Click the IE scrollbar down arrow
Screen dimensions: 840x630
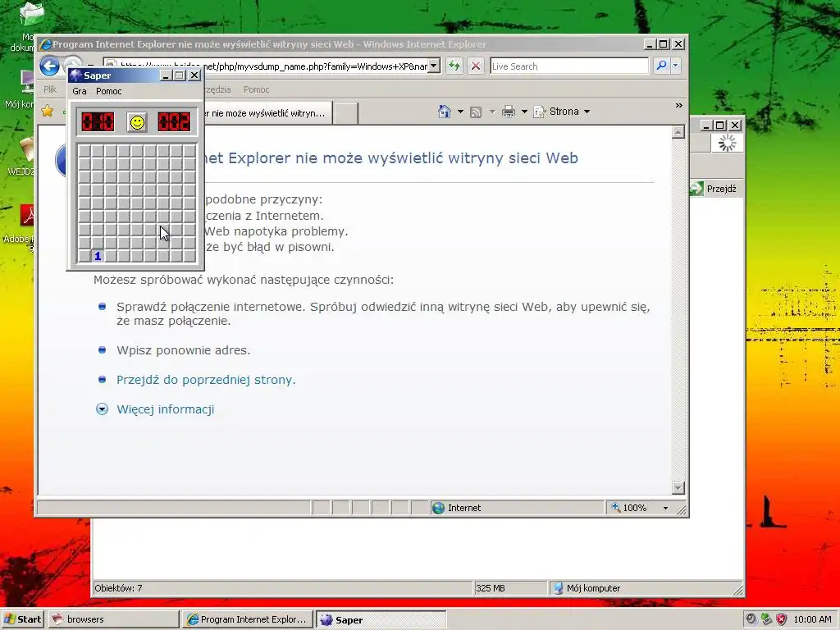678,487
